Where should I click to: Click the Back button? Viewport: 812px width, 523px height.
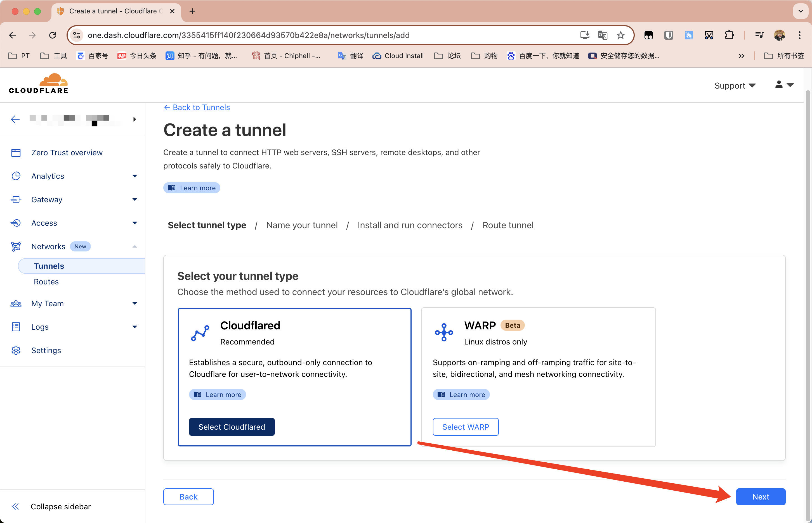click(189, 496)
